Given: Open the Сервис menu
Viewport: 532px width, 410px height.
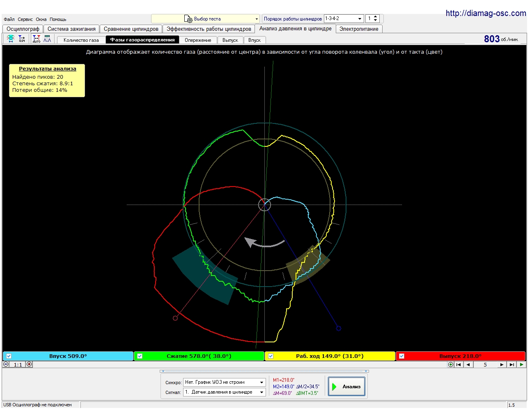Looking at the screenshot, I should 25,19.
